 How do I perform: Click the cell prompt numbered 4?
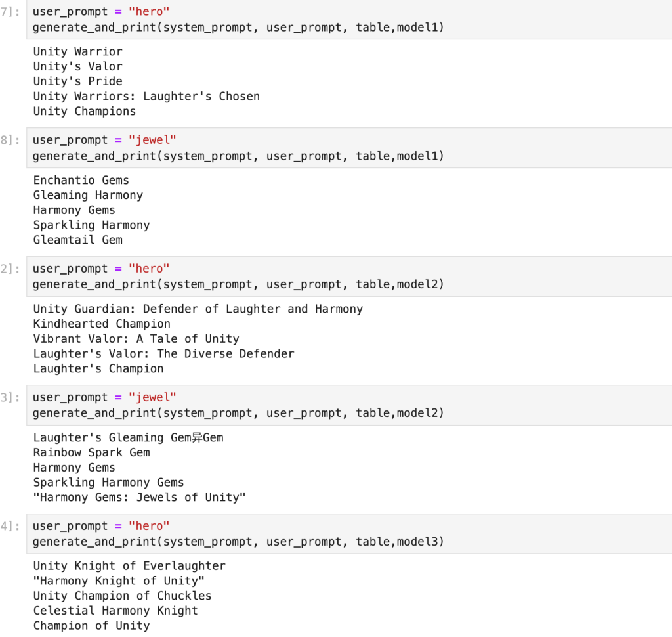click(10, 527)
